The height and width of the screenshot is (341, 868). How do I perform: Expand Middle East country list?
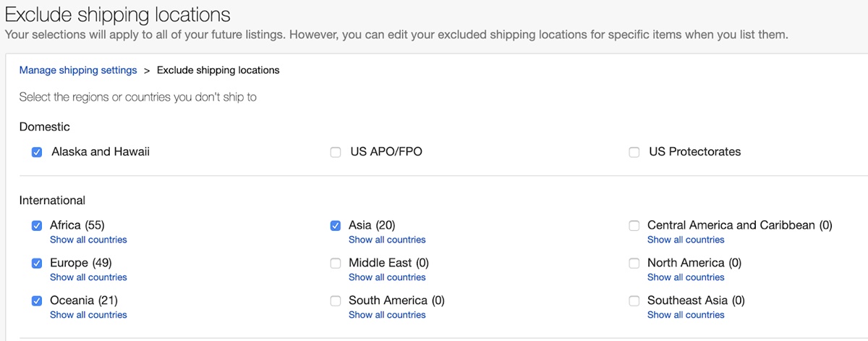[x=387, y=277]
